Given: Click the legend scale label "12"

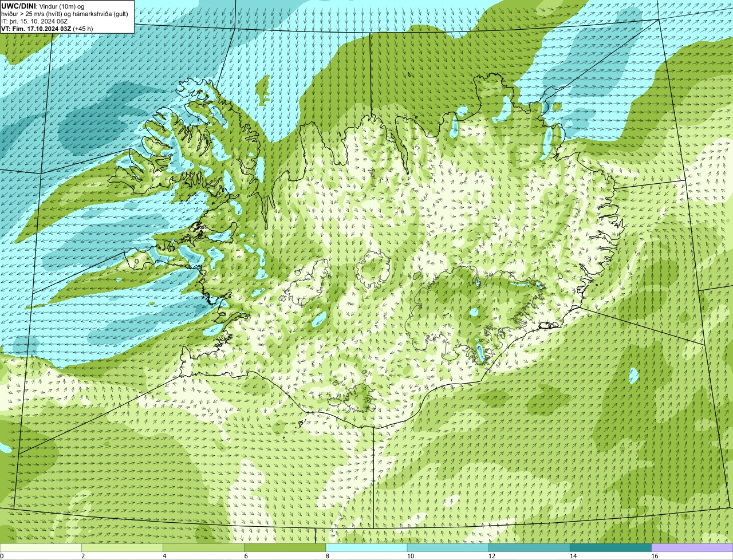Looking at the screenshot, I should click(491, 556).
